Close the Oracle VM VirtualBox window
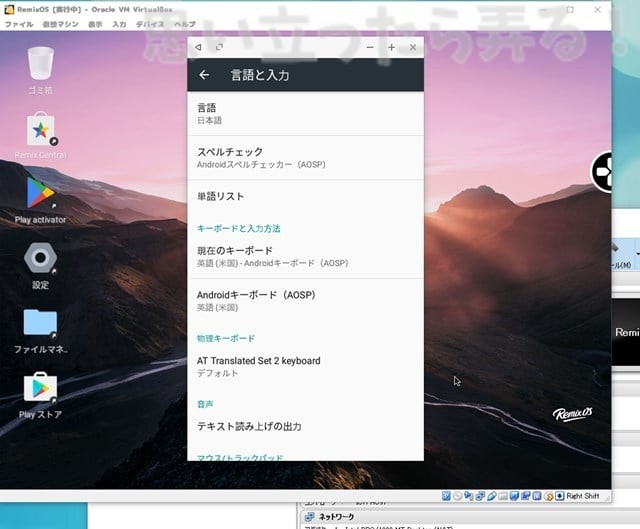Screen dimensions: 640x529 (x=598, y=9)
